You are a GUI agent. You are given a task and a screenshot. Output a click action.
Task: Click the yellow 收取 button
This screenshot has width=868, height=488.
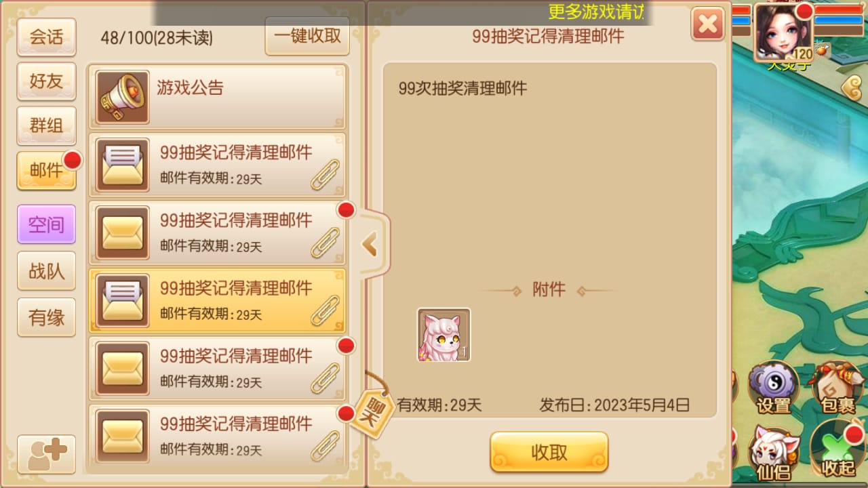coord(549,453)
